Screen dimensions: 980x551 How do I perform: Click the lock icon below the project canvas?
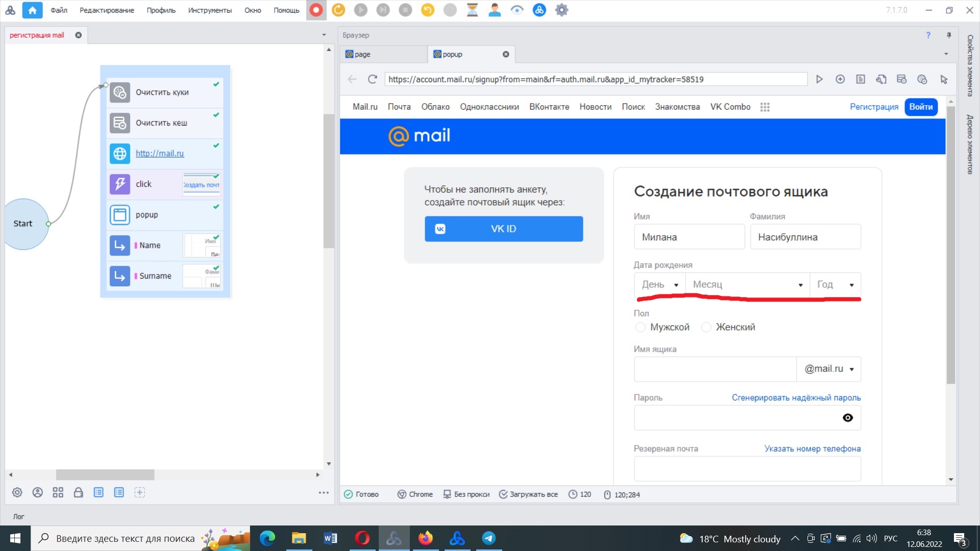[78, 492]
